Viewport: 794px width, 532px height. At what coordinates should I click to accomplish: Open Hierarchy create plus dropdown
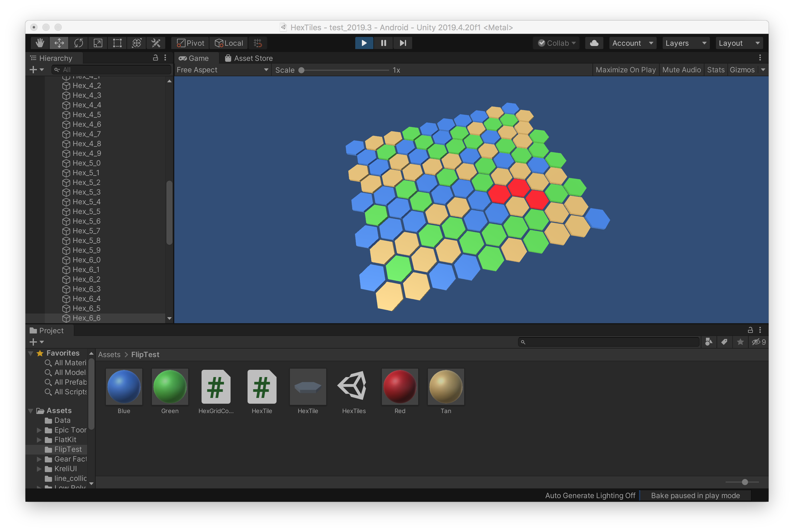click(37, 70)
